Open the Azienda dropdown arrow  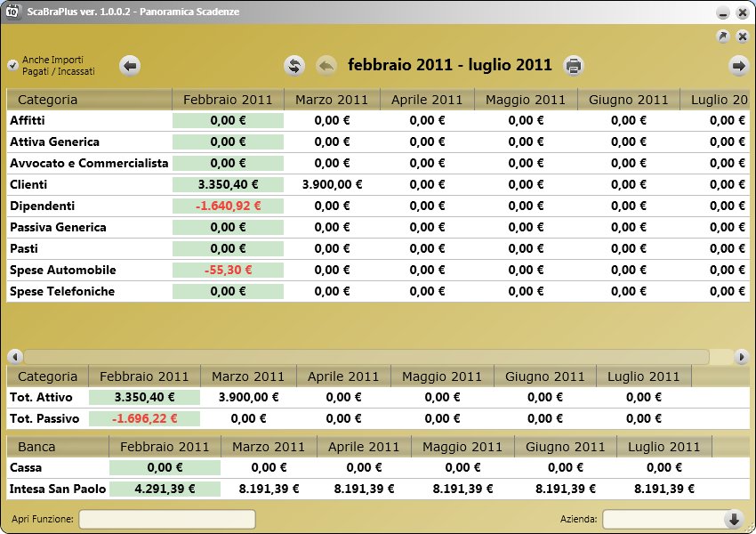point(734,519)
